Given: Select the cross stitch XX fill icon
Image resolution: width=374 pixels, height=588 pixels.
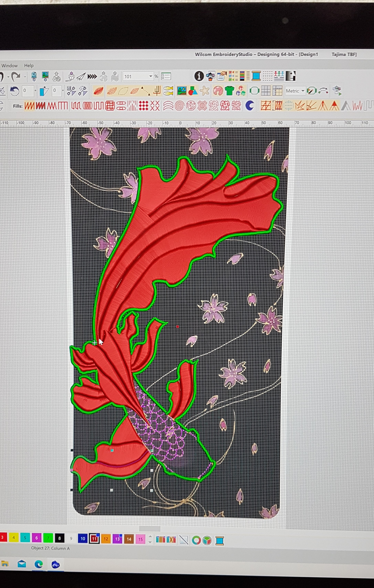Looking at the screenshot, I should pos(155,106).
